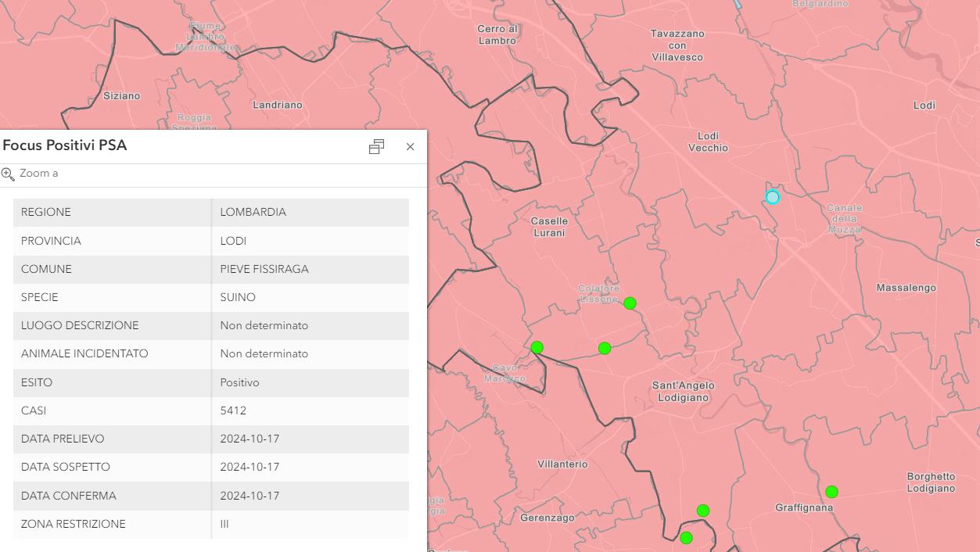Click the SPECIE value SUINO
980x552 pixels.
(238, 297)
